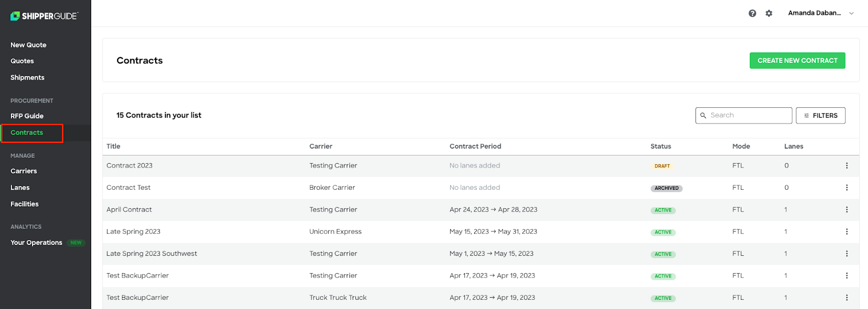The width and height of the screenshot is (868, 309).
Task: Go to New Quote in the sidebar
Action: click(28, 45)
